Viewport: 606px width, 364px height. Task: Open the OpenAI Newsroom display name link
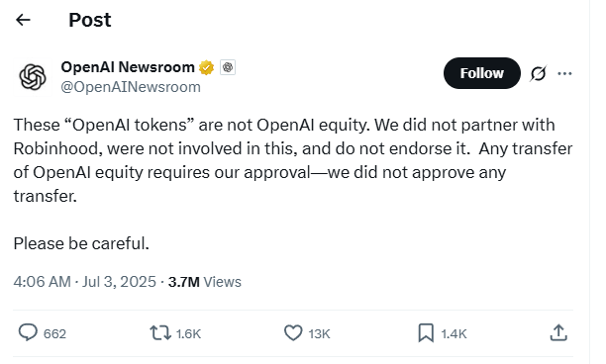point(128,67)
